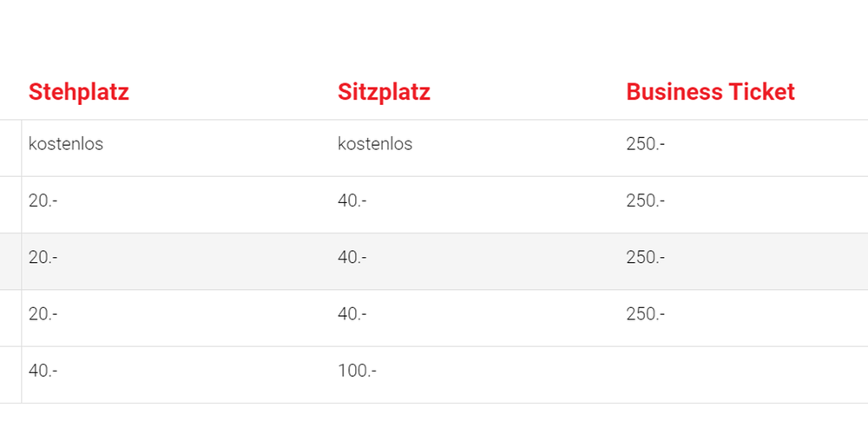Select the kostenlos cell under Sitzplatz
Image resolution: width=868 pixels, height=434 pixels.
[375, 144]
